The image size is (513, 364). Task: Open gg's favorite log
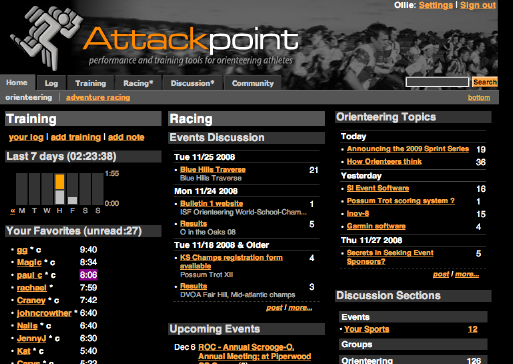click(22, 250)
